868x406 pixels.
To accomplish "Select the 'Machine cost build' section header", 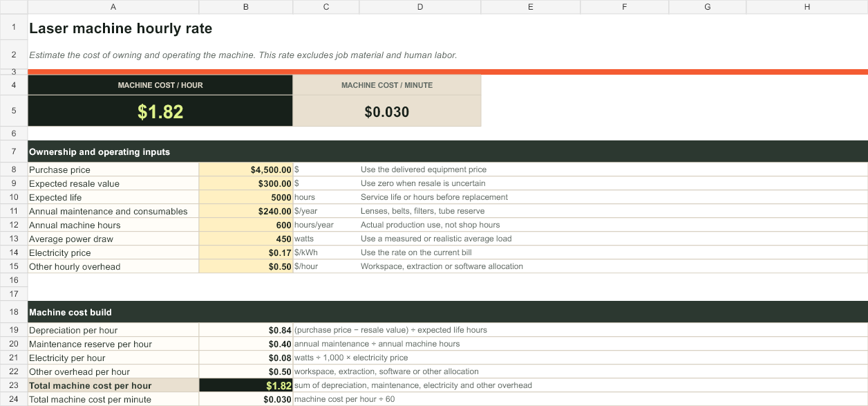I will pos(448,312).
